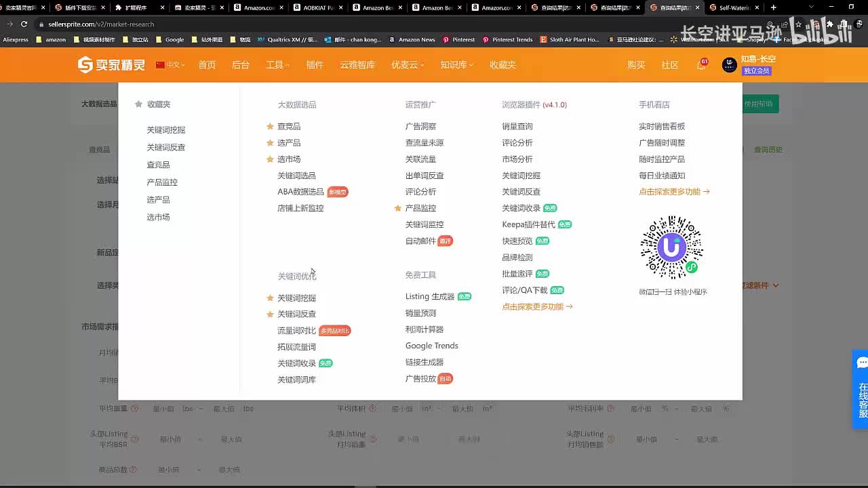Image resolution: width=868 pixels, height=488 pixels.
Task: Open 利润计算器 free tool
Action: point(425,329)
